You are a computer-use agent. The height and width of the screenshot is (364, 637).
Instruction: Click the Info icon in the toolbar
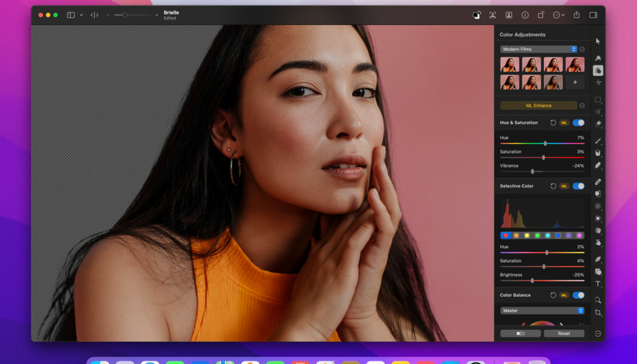coord(525,15)
